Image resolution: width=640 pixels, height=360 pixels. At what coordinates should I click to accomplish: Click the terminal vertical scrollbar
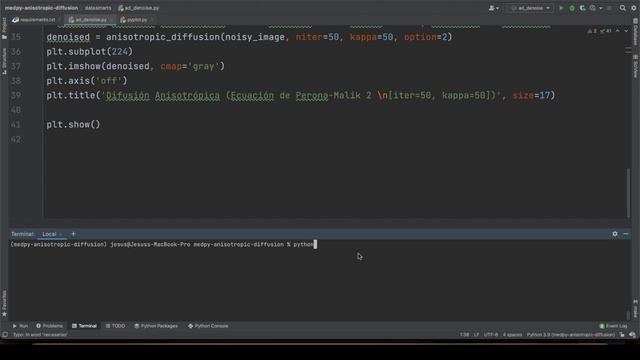click(628, 315)
